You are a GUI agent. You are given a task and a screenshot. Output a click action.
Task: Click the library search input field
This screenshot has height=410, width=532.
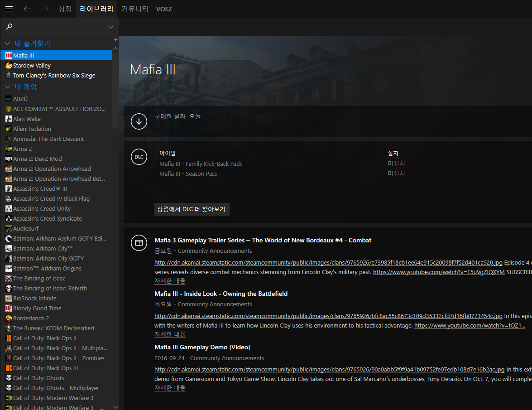click(60, 27)
